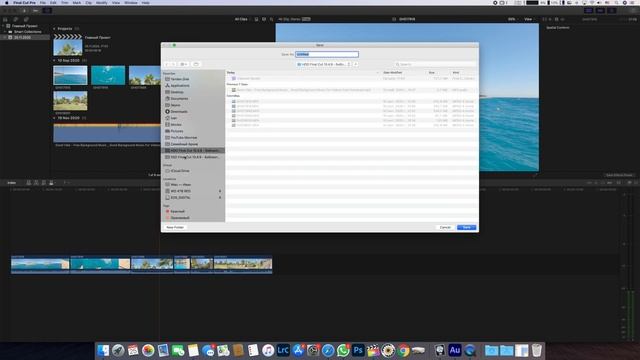Screen dimensions: 640x360
Task: Select the last clip in the timeline
Action: (242, 264)
